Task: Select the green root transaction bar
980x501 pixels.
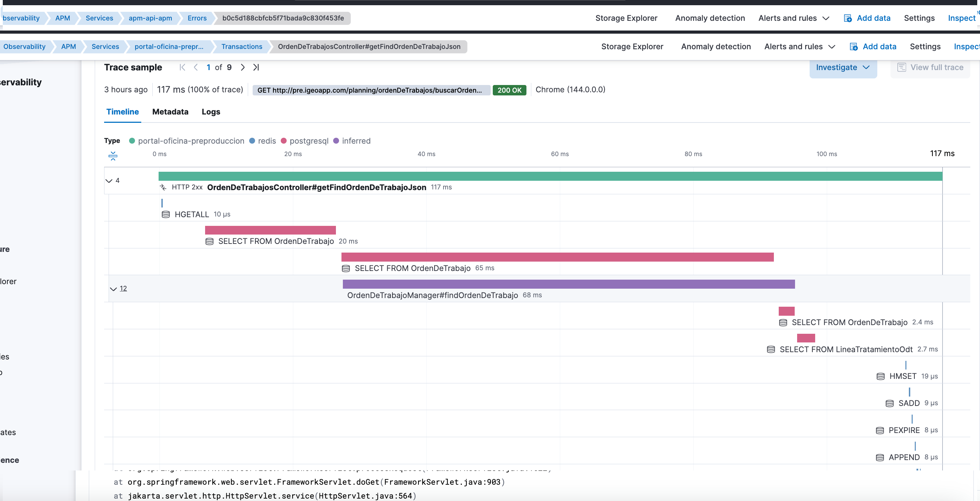Action: (550, 176)
